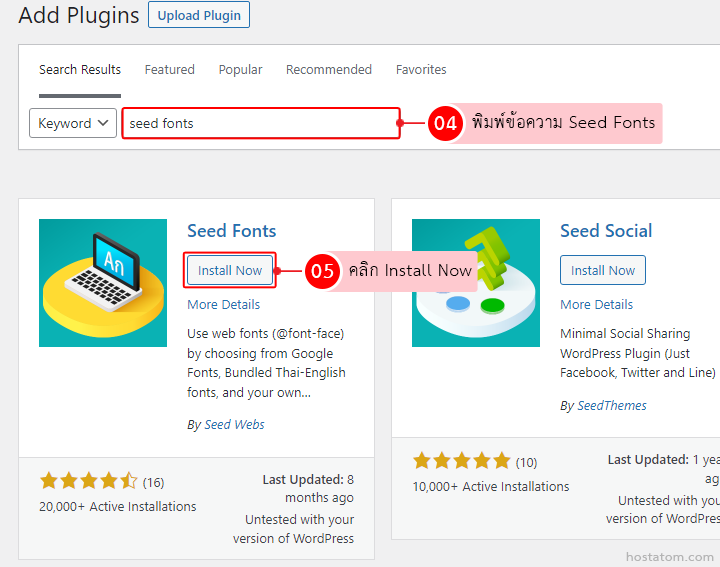The image size is (720, 567).
Task: Click the Upload Plugin button
Action: coord(199,15)
